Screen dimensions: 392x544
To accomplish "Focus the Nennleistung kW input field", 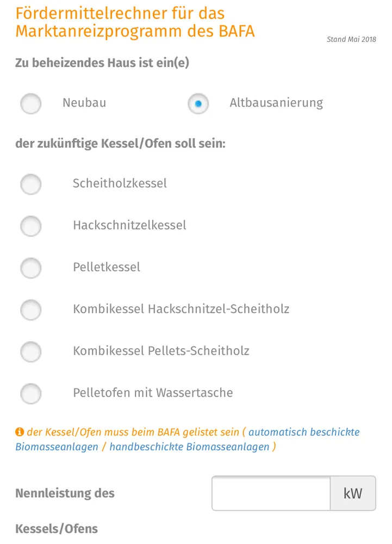I will (x=271, y=493).
